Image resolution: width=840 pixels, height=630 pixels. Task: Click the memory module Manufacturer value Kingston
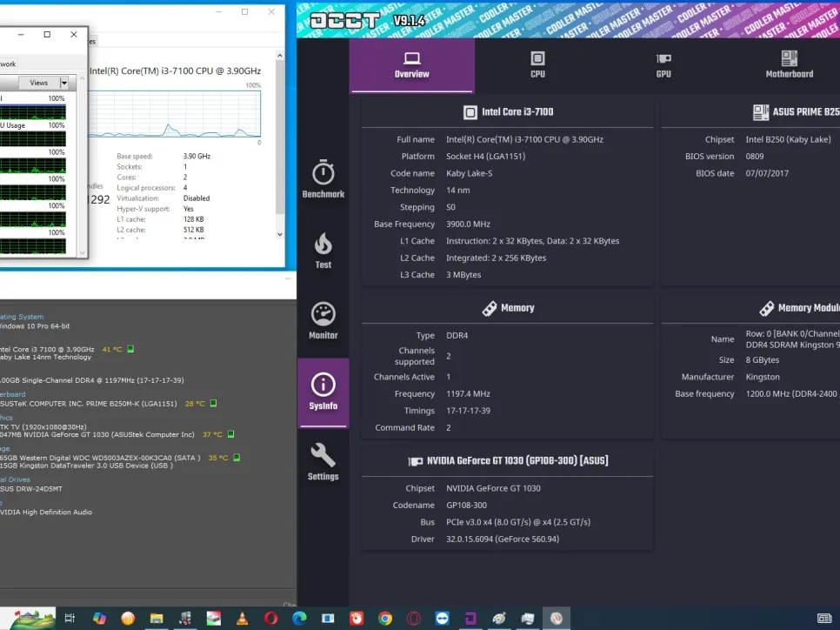coord(763,377)
